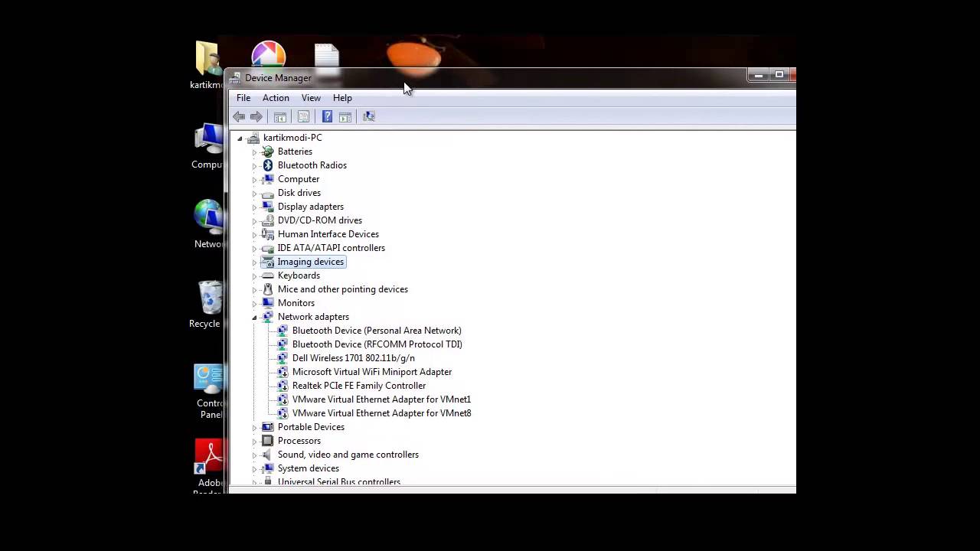Select the IDE ATA/ATAPI controllers icon
The width and height of the screenshot is (980, 551).
(x=267, y=248)
